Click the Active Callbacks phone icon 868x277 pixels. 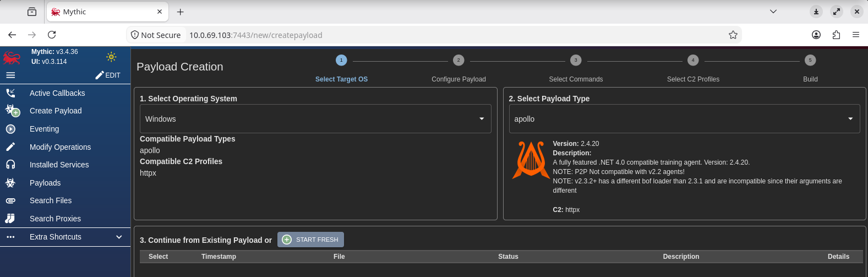click(x=10, y=93)
